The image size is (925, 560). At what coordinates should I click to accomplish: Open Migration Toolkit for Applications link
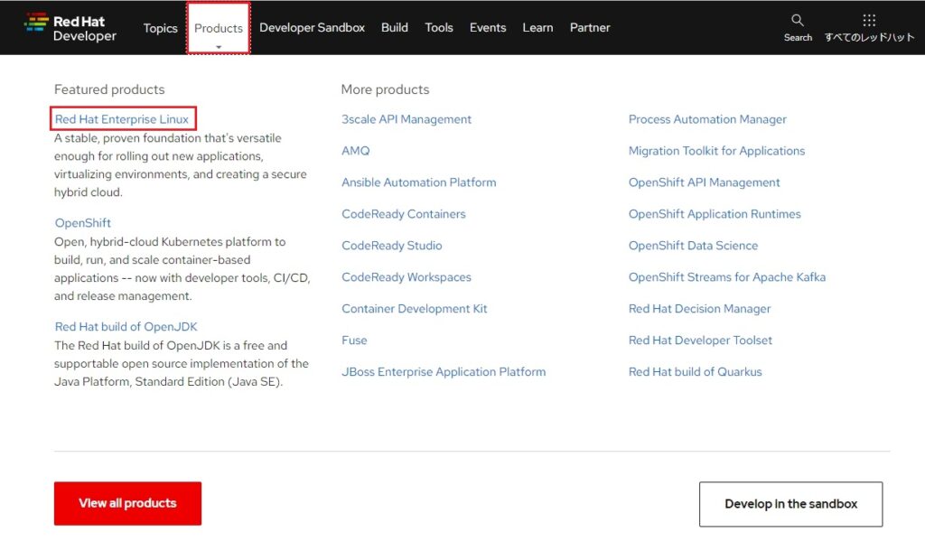[716, 151]
